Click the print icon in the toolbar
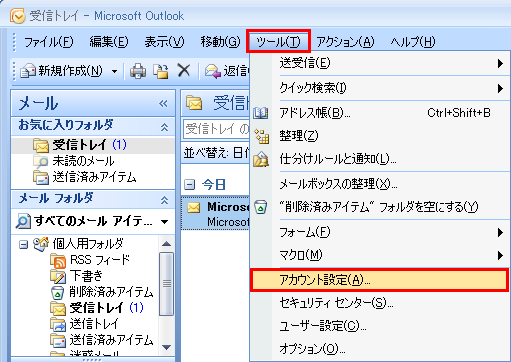This screenshot has height=362, width=511. click(138, 71)
